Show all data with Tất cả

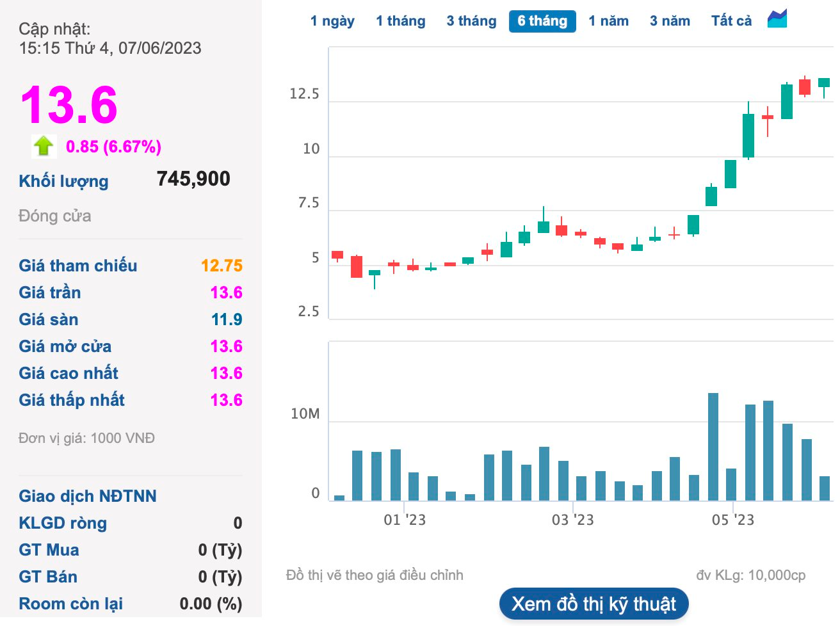731,21
